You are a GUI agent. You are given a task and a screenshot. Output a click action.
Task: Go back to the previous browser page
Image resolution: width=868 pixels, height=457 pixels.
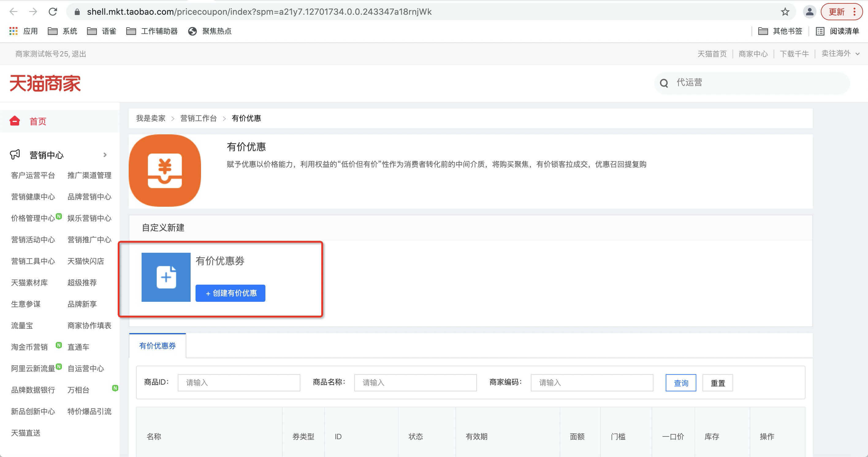pyautogui.click(x=13, y=12)
